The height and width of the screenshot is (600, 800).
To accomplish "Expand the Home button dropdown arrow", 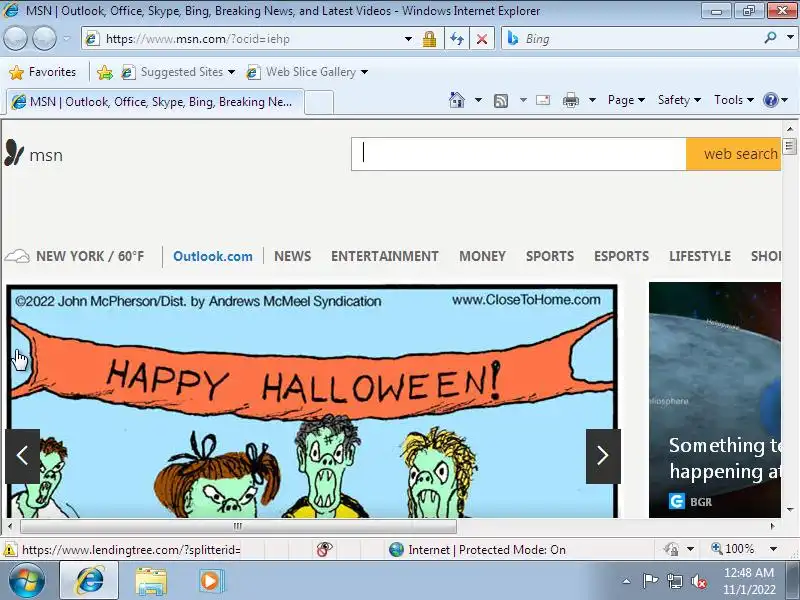I will 478,100.
